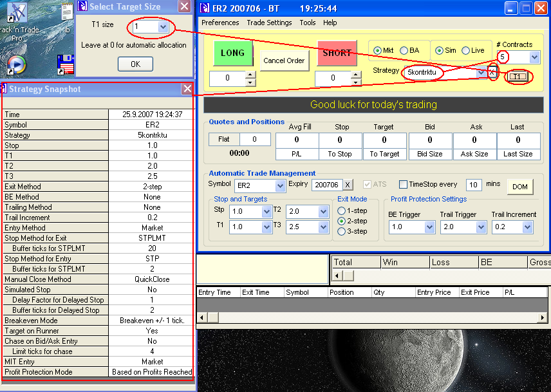Image resolution: width=551 pixels, height=392 pixels.
Task: Click the floppy disk desktop icon
Action: [66, 64]
